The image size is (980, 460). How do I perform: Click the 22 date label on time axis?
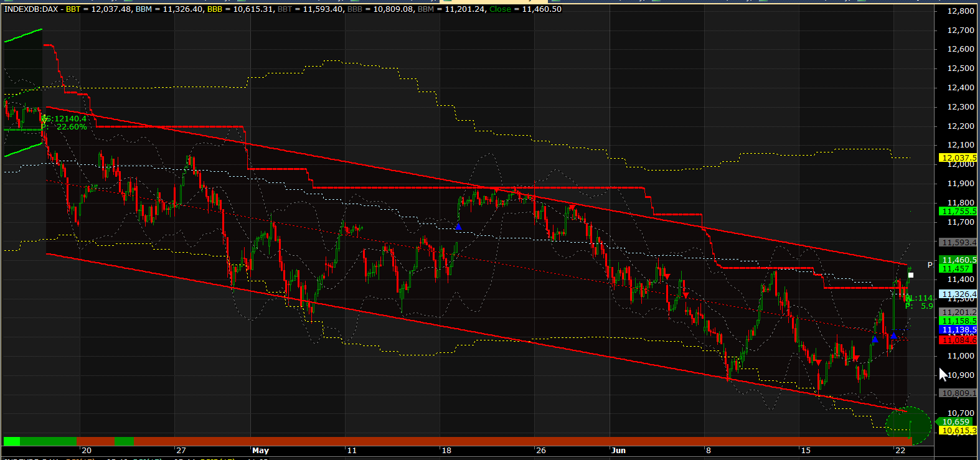pyautogui.click(x=900, y=450)
